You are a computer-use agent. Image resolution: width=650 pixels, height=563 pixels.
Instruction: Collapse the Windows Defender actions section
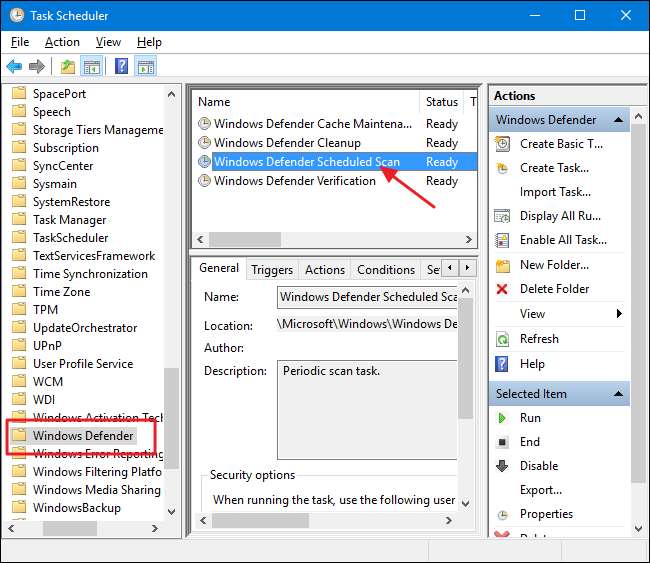tap(620, 120)
